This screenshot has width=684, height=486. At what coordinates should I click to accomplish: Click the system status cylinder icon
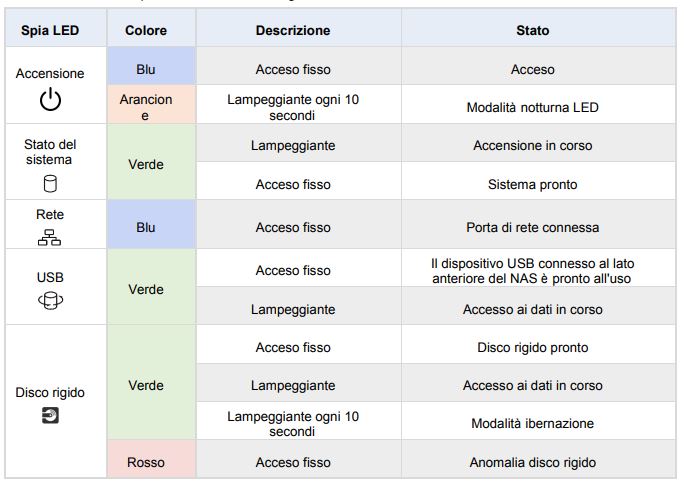coord(51,184)
